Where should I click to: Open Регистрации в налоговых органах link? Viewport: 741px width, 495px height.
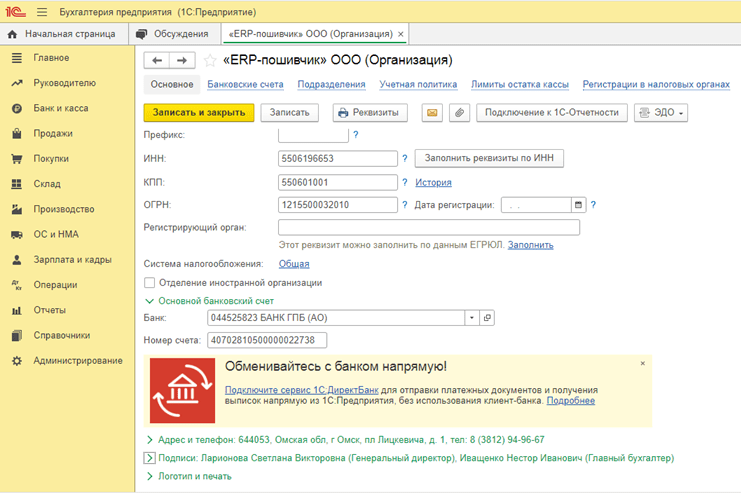click(656, 84)
